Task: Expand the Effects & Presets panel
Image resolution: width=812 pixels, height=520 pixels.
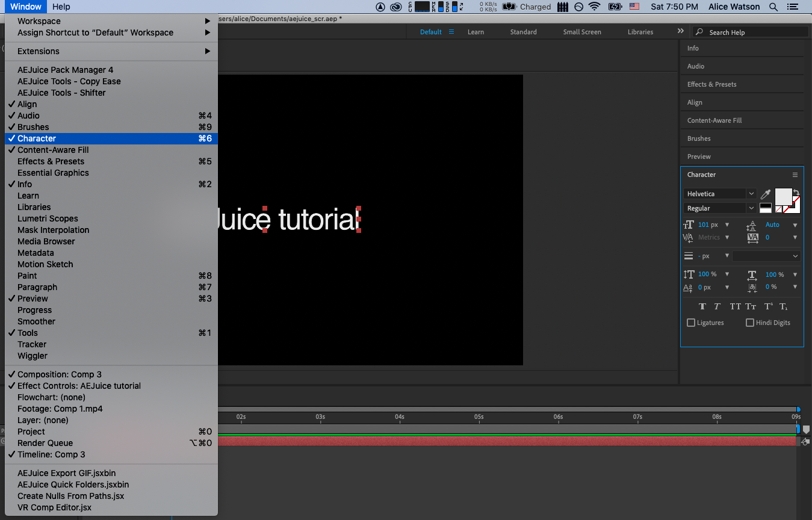Action: 711,84
